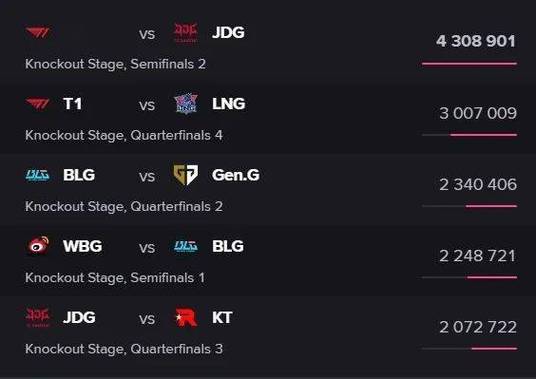Click the Gen.G team name
Image resolution: width=536 pixels, height=379 pixels.
point(236,175)
